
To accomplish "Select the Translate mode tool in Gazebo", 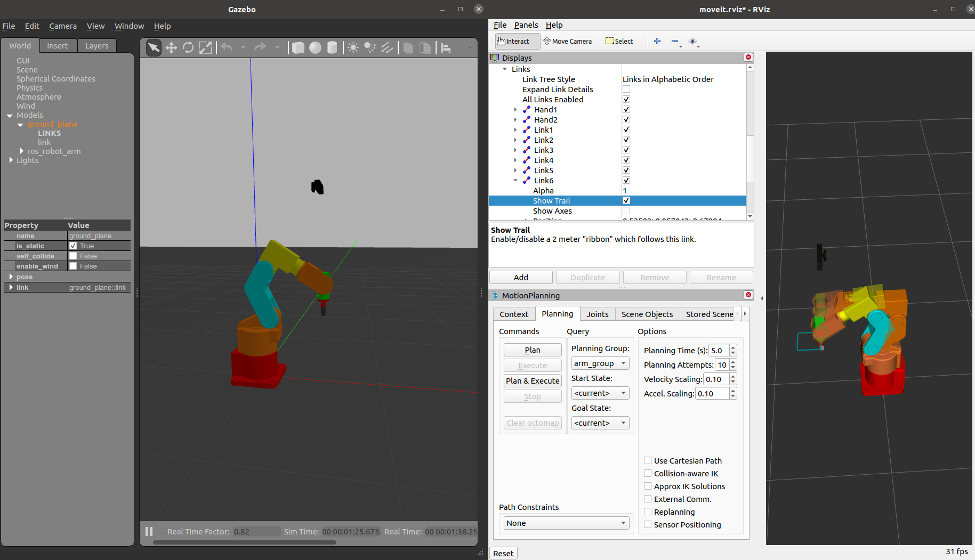I will [x=171, y=48].
